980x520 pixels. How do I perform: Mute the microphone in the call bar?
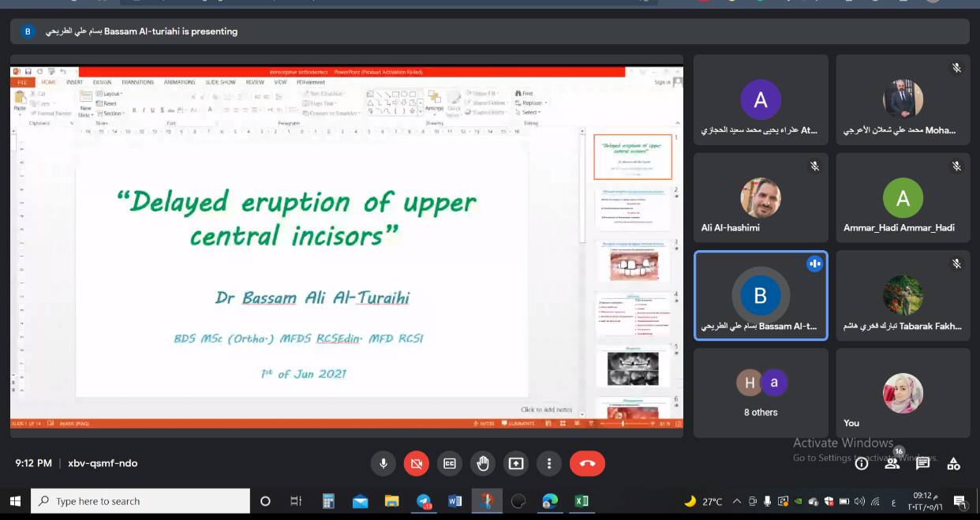coord(383,463)
